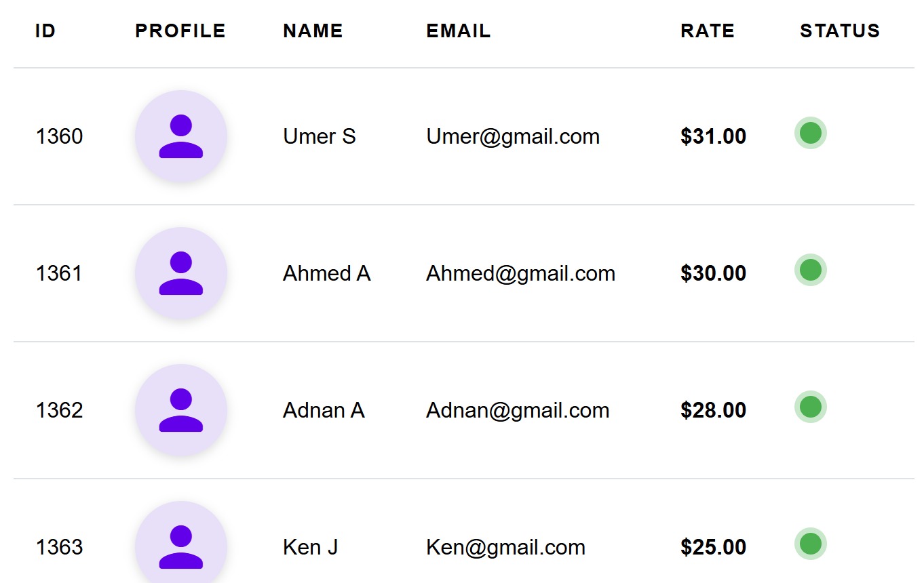This screenshot has height=583, width=924.
Task: Click the EMAIL column header
Action: pyautogui.click(x=458, y=31)
